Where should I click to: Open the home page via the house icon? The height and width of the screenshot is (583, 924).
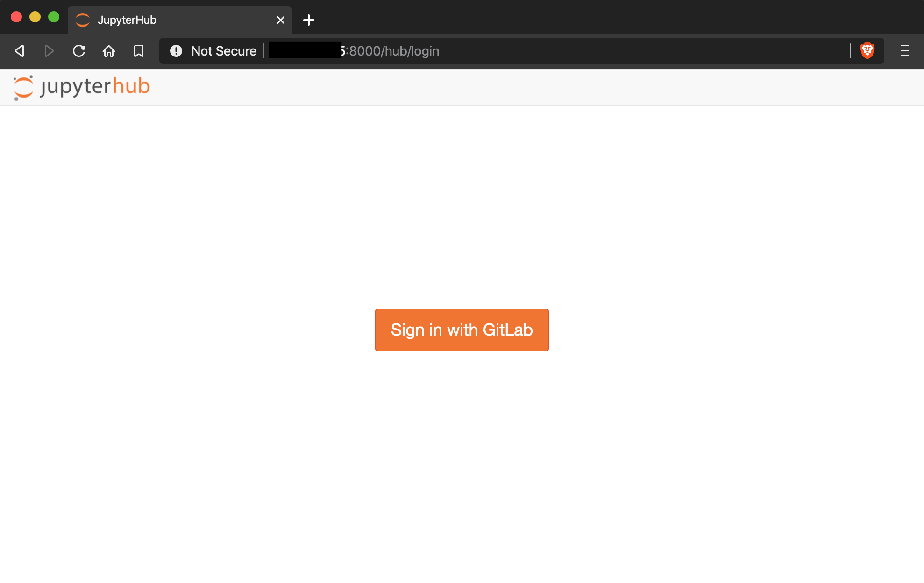[x=109, y=51]
